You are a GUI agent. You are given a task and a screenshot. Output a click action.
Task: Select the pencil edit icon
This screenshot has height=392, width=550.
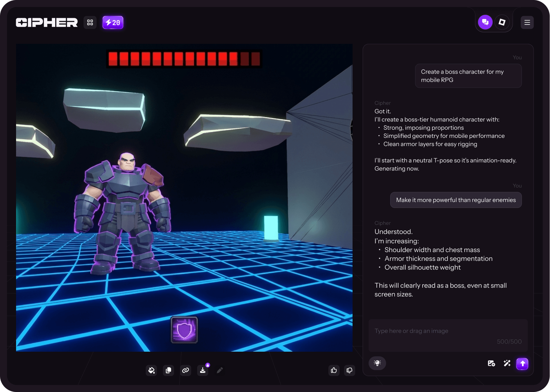click(220, 370)
